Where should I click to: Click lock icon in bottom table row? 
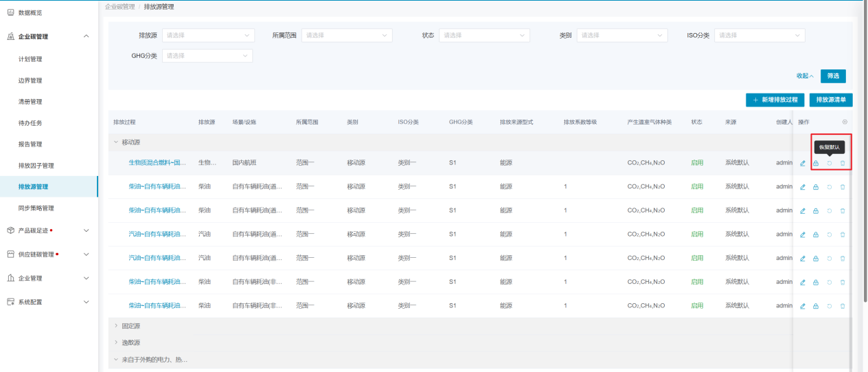(x=816, y=306)
